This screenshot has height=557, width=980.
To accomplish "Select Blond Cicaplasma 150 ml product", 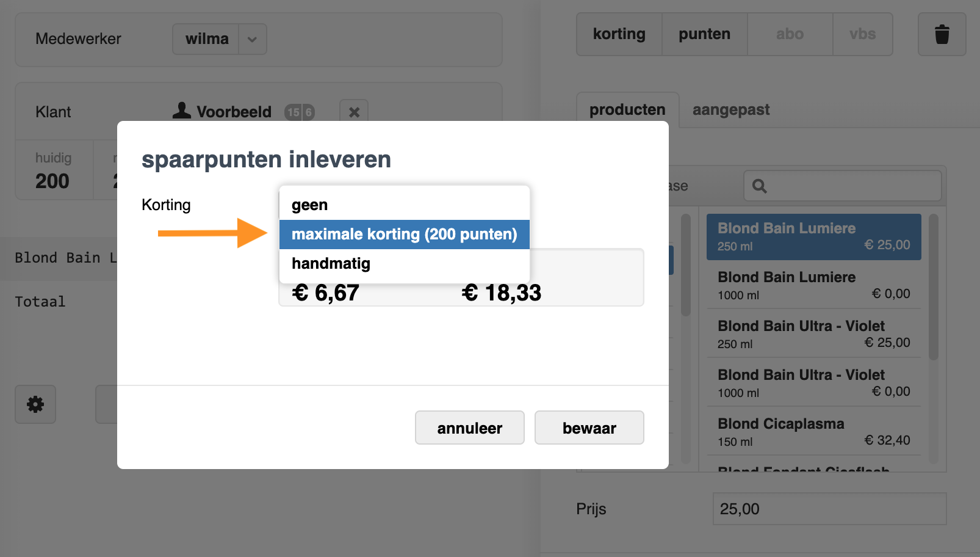I will [x=813, y=431].
